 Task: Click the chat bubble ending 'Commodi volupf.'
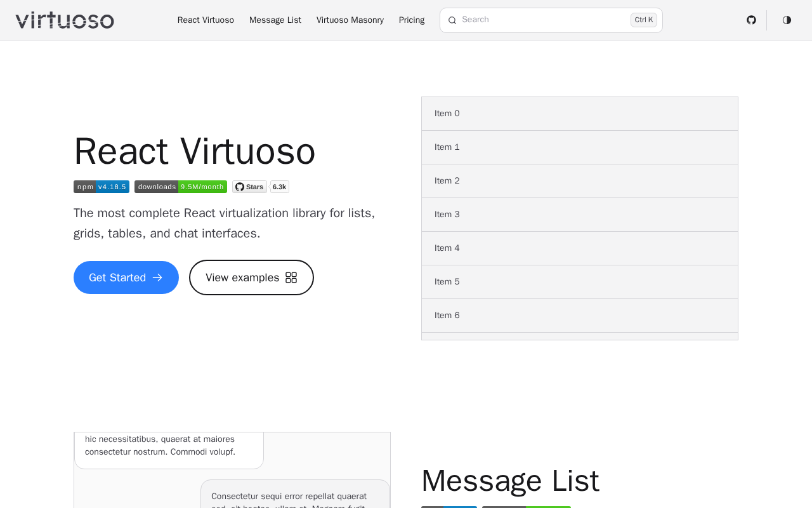[x=169, y=450]
